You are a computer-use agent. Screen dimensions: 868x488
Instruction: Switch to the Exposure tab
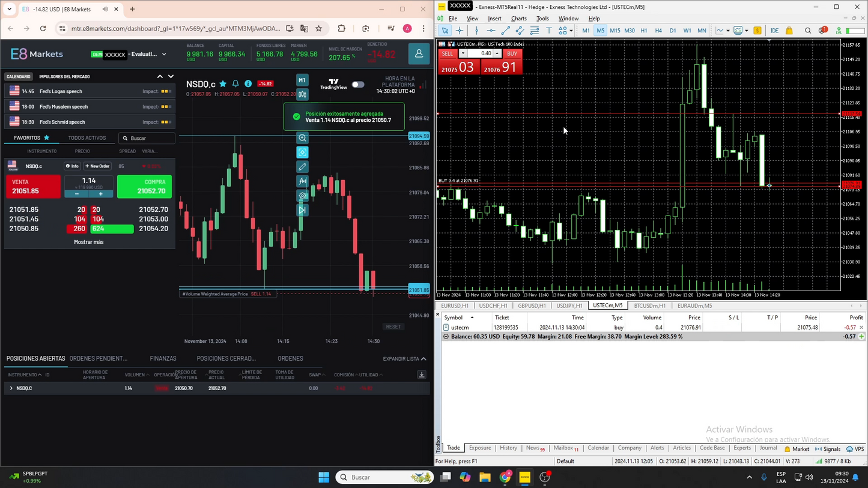coord(480,448)
